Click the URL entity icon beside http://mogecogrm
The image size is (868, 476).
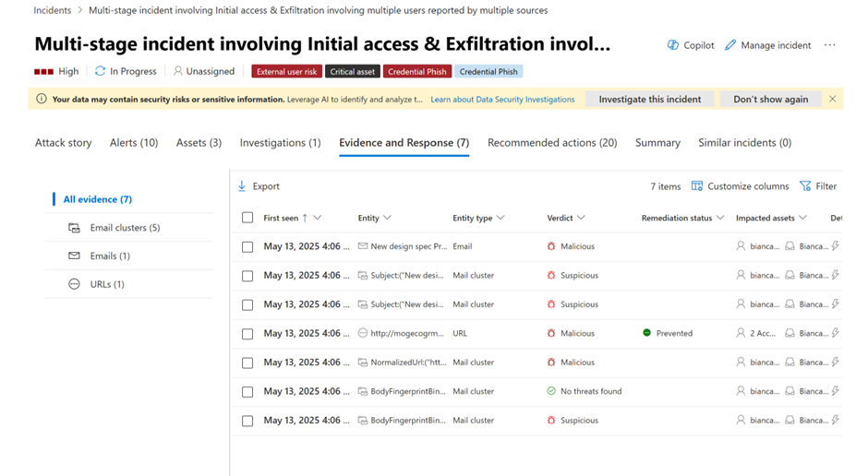[363, 333]
